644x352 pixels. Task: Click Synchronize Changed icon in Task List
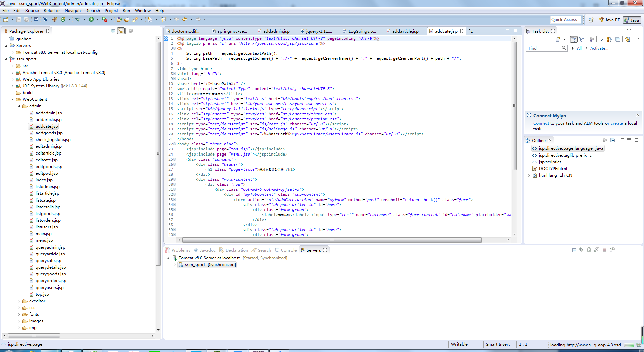[x=628, y=39]
